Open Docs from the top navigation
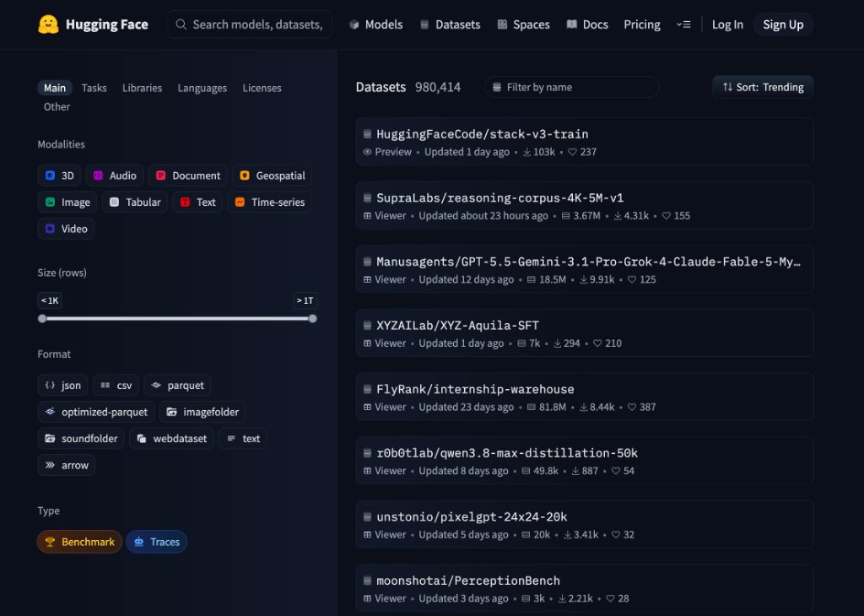 click(x=587, y=24)
